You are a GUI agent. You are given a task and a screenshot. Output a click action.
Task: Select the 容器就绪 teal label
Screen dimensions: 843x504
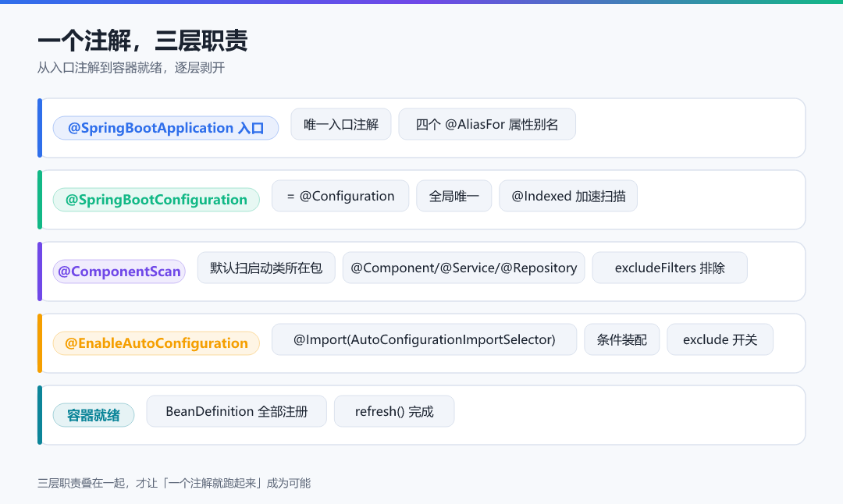94,415
